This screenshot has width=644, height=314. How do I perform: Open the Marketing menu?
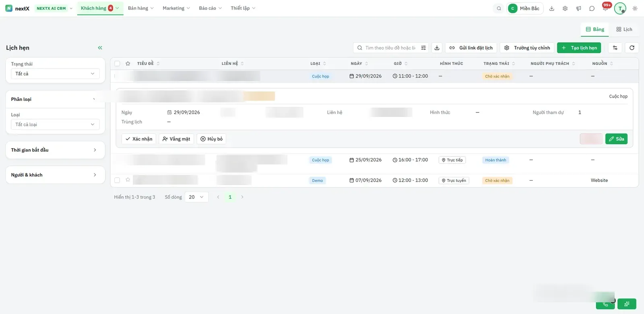[x=176, y=8]
